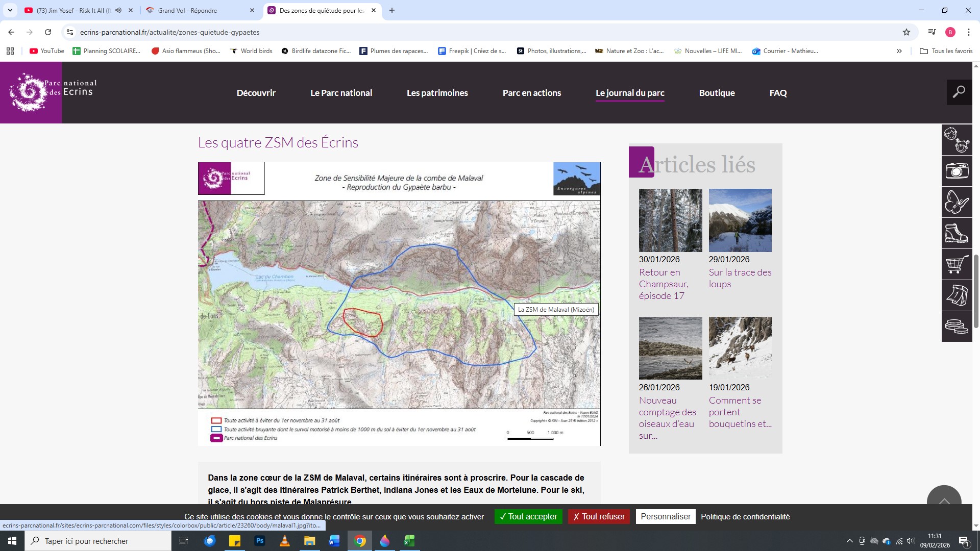Viewport: 980px width, 551px height.
Task: Open Photoshop from the Windows taskbar
Action: (x=260, y=541)
